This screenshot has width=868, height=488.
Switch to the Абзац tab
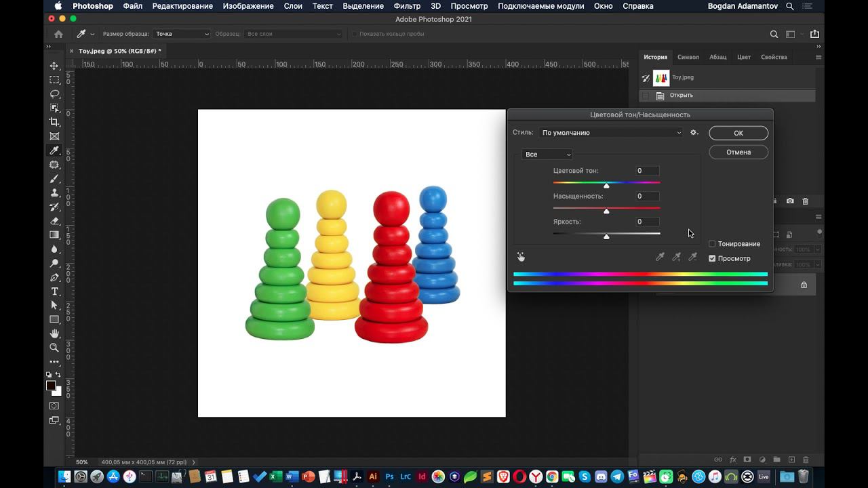click(718, 57)
